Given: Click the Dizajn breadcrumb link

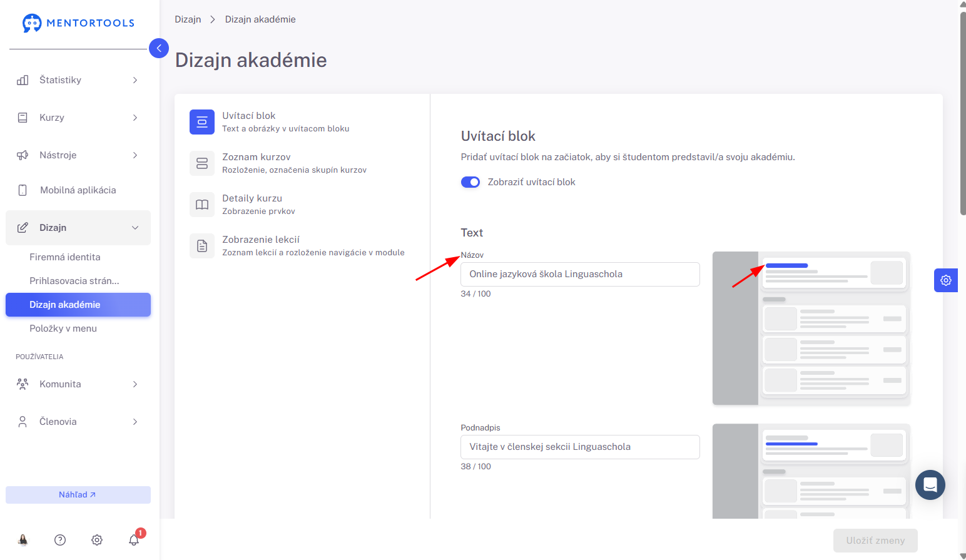Looking at the screenshot, I should click(x=188, y=19).
